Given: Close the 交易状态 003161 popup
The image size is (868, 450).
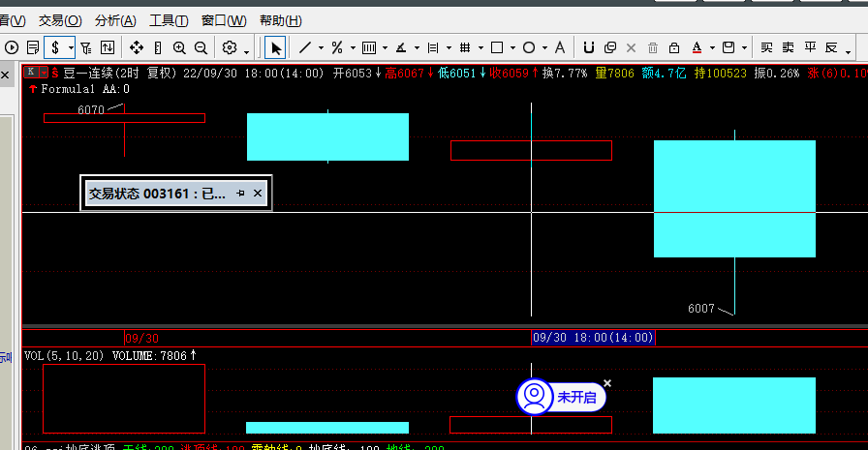Looking at the screenshot, I should click(x=258, y=193).
